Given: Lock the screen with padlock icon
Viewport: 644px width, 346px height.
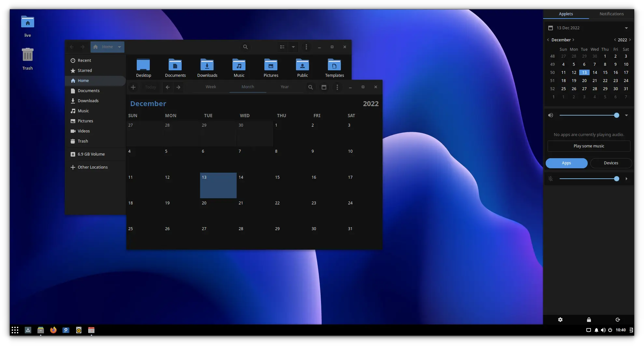Looking at the screenshot, I should (x=589, y=320).
